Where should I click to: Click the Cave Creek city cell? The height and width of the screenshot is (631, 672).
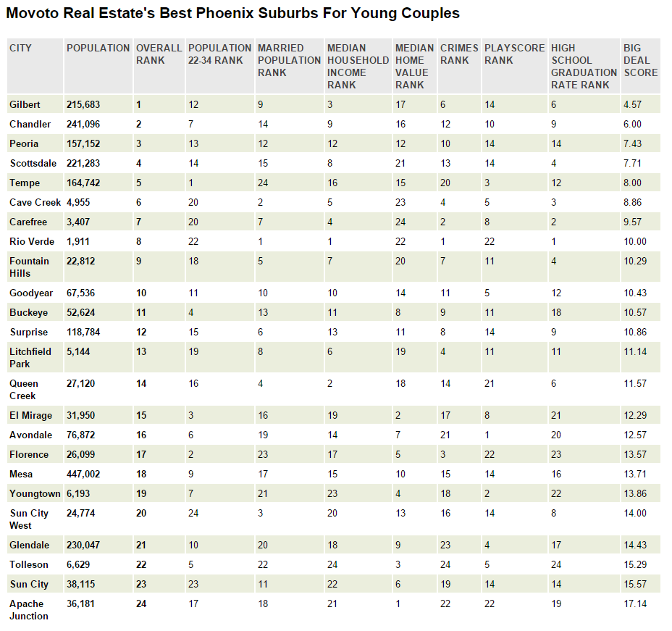[x=35, y=202]
